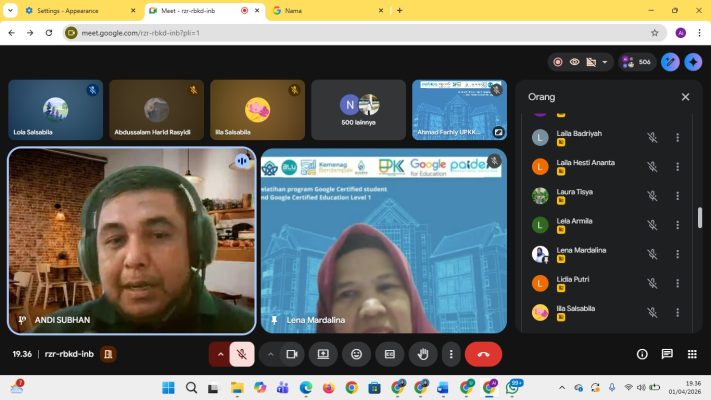
Task: Open more options for Laila Badriyah
Action: tap(677, 138)
